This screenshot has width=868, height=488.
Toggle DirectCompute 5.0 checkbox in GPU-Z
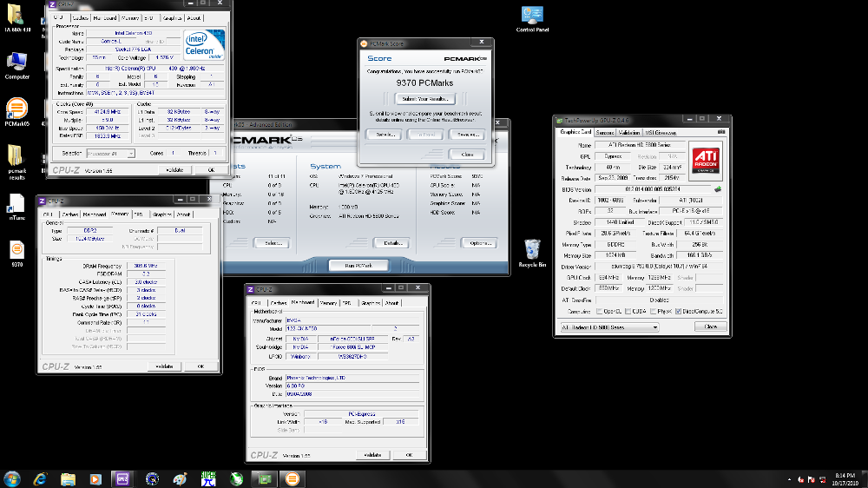tap(678, 312)
